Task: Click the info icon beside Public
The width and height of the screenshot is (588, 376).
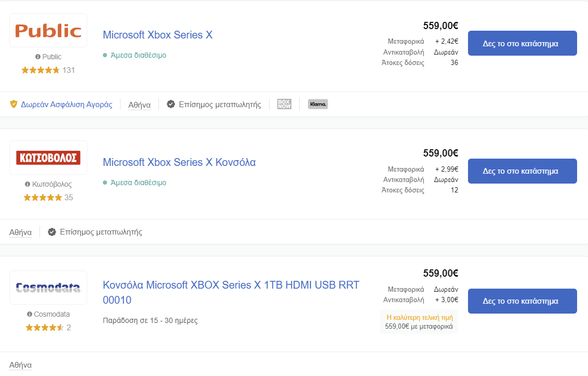Action: tap(38, 57)
